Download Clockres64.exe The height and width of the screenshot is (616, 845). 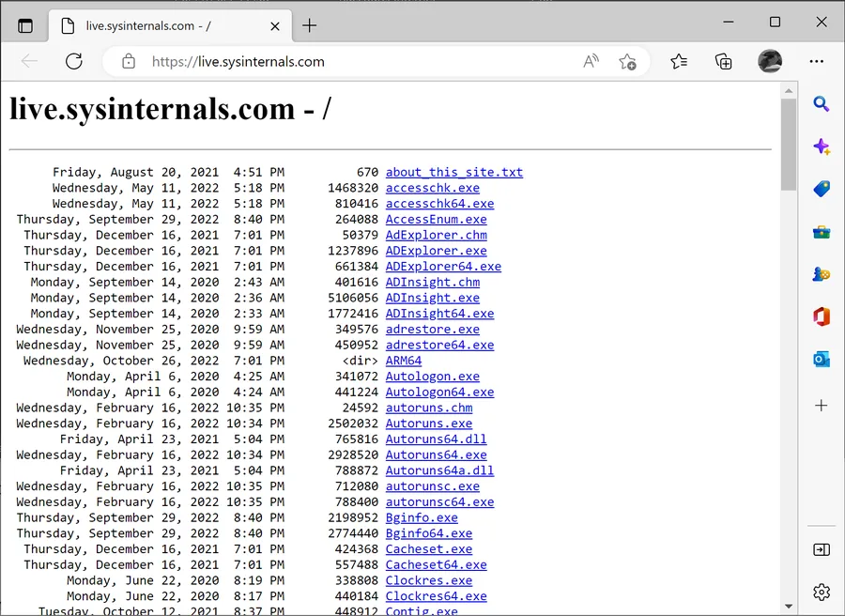[436, 596]
